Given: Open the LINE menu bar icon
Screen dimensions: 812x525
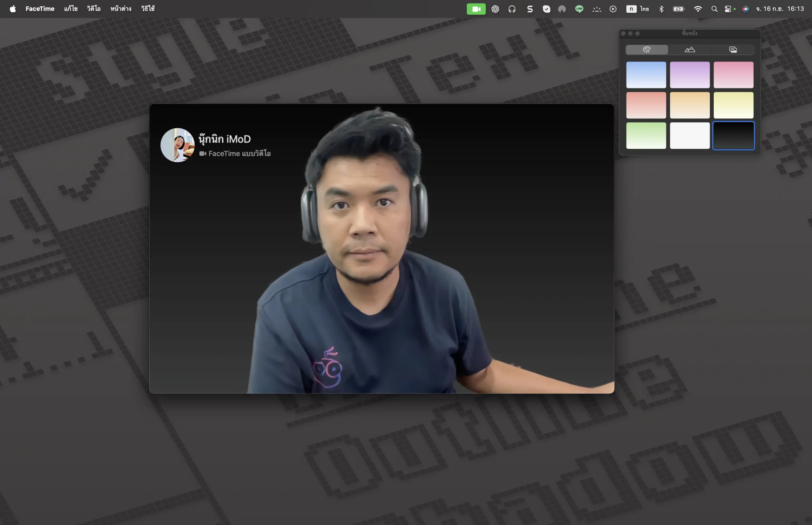Looking at the screenshot, I should click(x=579, y=9).
